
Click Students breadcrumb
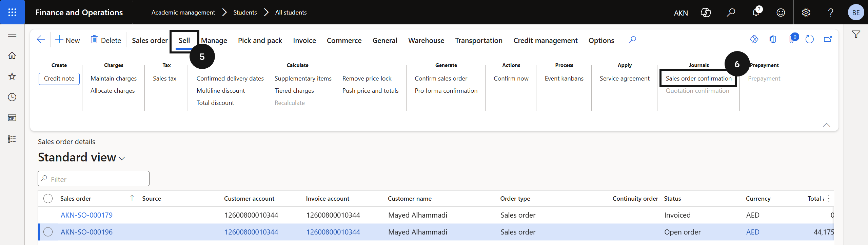tap(245, 13)
